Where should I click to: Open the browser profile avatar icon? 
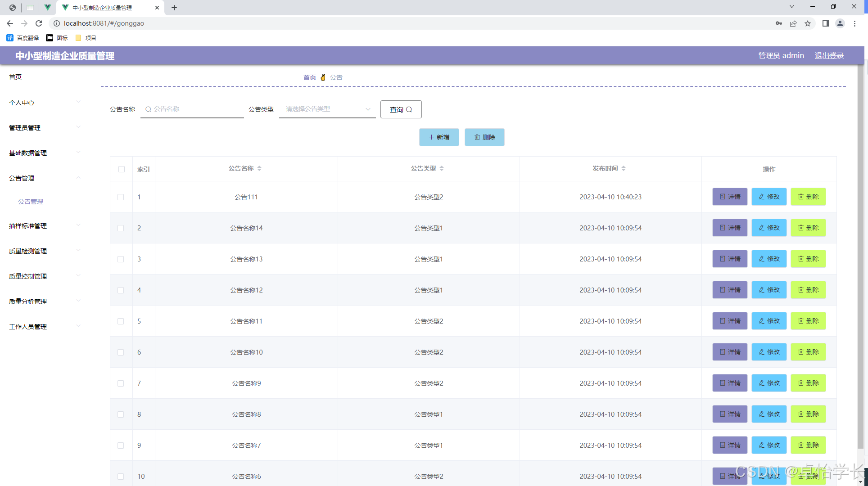click(840, 23)
